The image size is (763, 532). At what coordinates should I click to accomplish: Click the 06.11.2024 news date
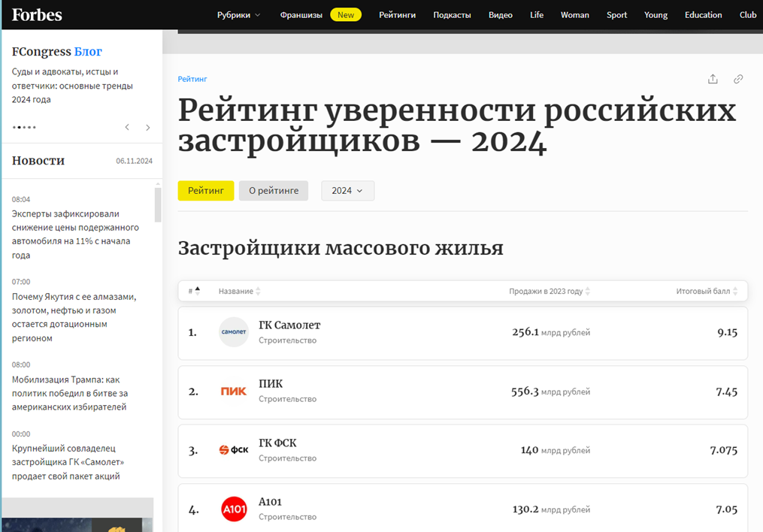(x=134, y=161)
